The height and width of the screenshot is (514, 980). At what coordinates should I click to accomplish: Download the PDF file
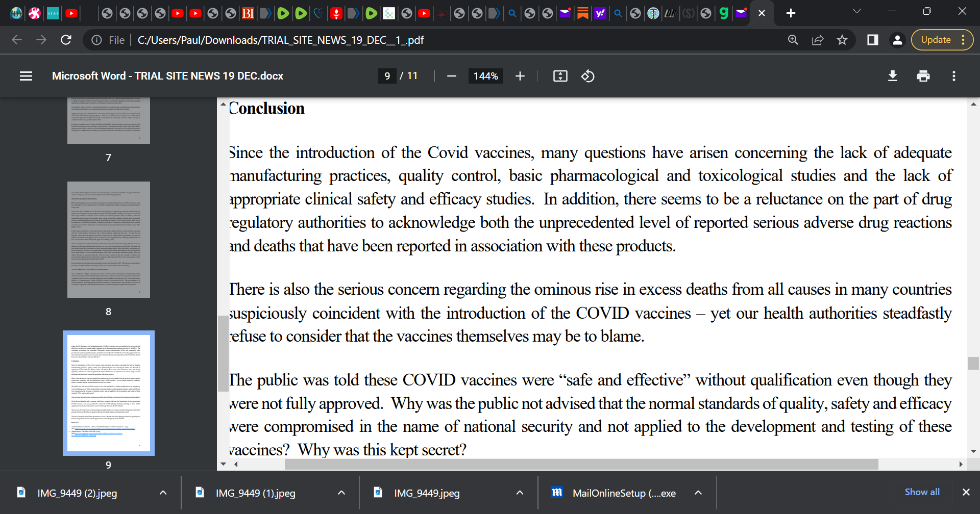tap(892, 76)
